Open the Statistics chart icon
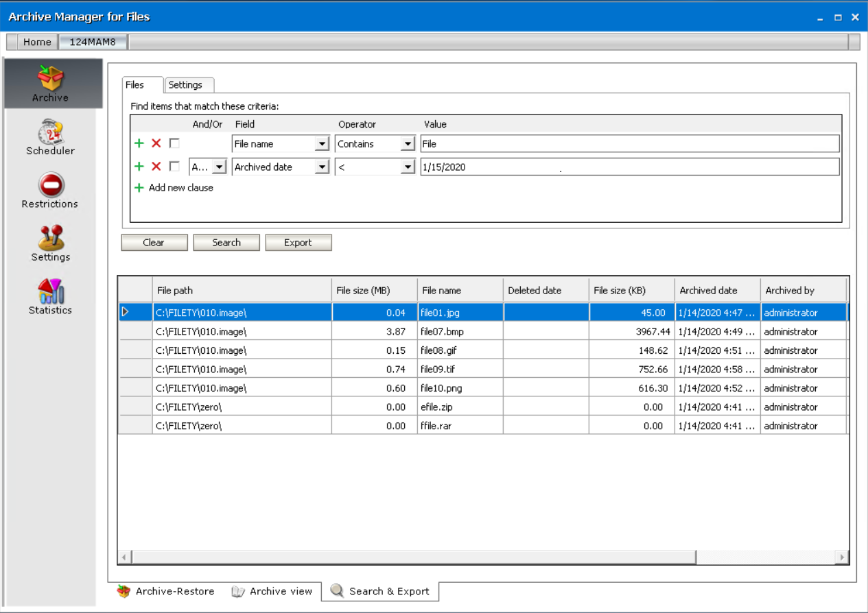The width and height of the screenshot is (868, 613). click(x=51, y=291)
